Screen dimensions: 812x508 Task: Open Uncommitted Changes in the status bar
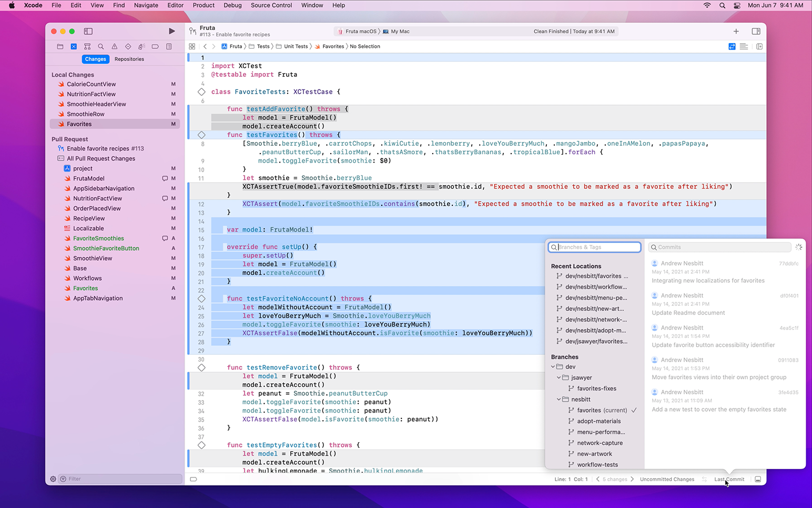coord(666,479)
